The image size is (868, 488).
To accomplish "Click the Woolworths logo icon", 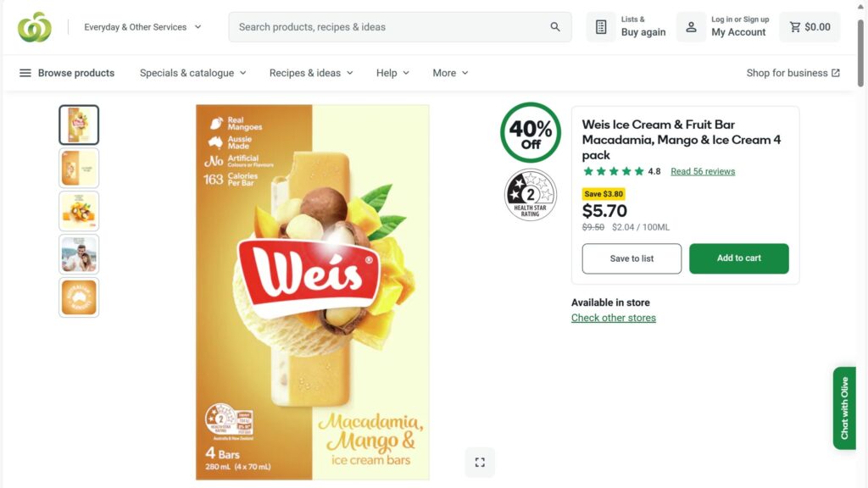I will tap(35, 27).
